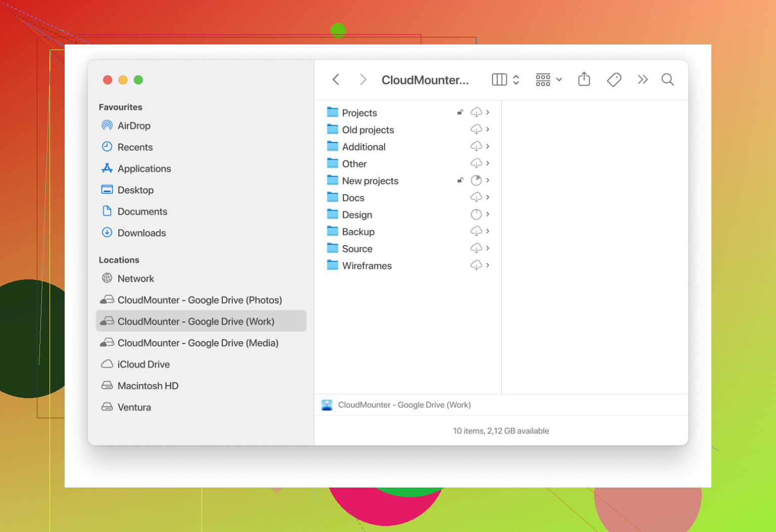The image size is (776, 532).
Task: Expand the Old projects folder chevron
Action: pyautogui.click(x=488, y=129)
